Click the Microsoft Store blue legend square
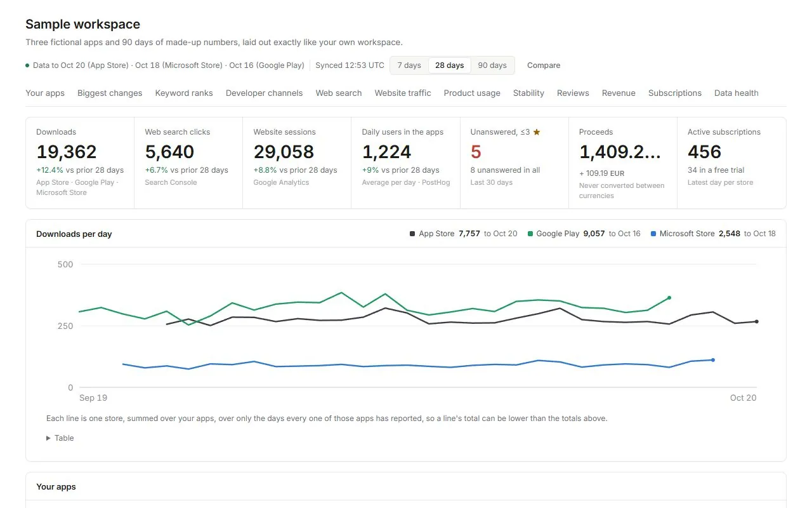 click(x=653, y=234)
